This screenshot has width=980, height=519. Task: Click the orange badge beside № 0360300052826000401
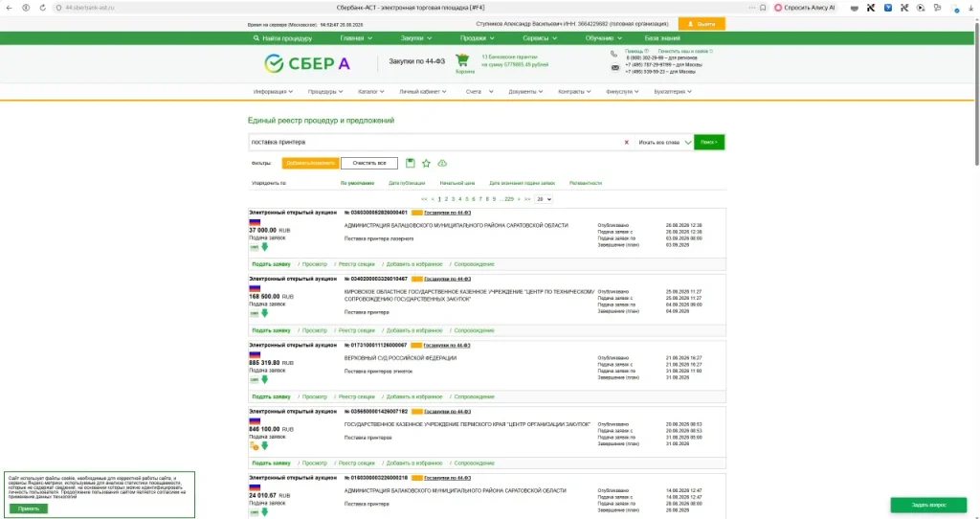tap(417, 213)
